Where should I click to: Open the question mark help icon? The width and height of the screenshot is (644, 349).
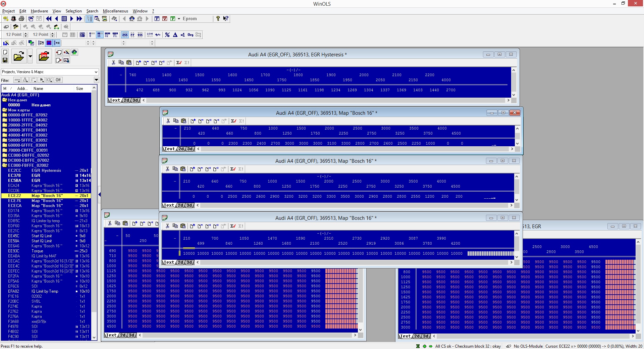pos(218,19)
